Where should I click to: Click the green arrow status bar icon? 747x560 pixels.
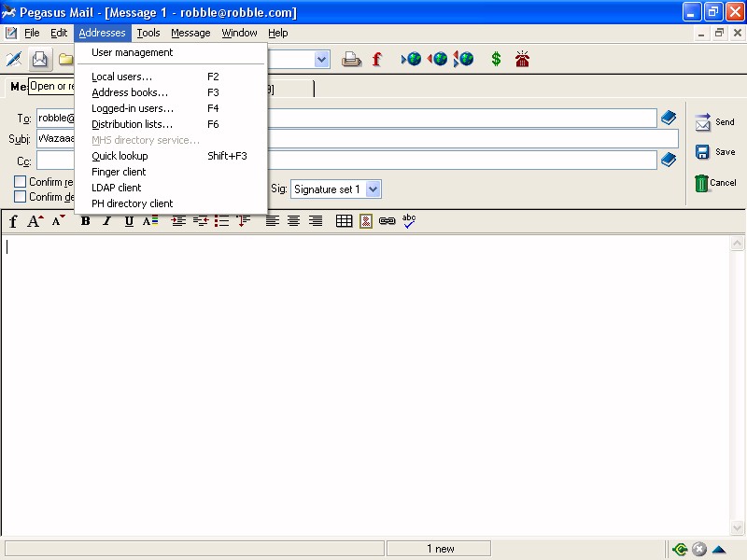click(x=680, y=549)
